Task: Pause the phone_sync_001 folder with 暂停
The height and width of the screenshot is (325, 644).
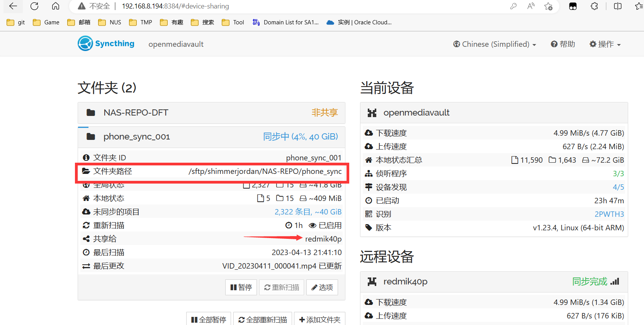Action: (x=241, y=287)
